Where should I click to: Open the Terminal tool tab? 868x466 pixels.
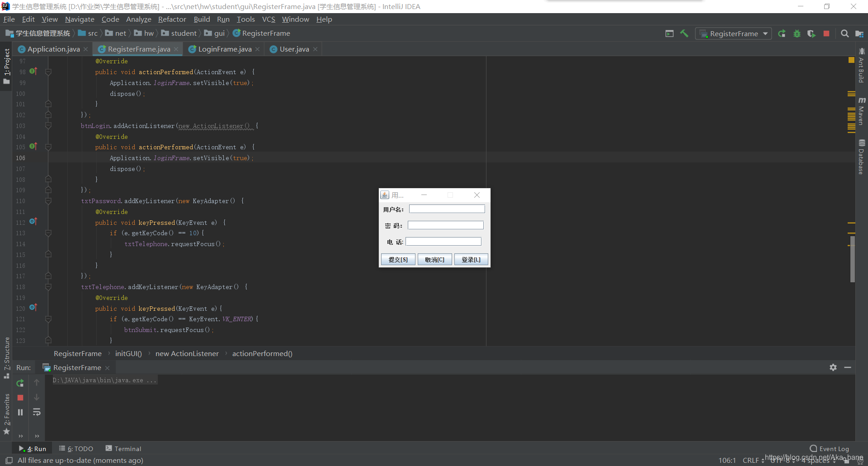(x=123, y=449)
